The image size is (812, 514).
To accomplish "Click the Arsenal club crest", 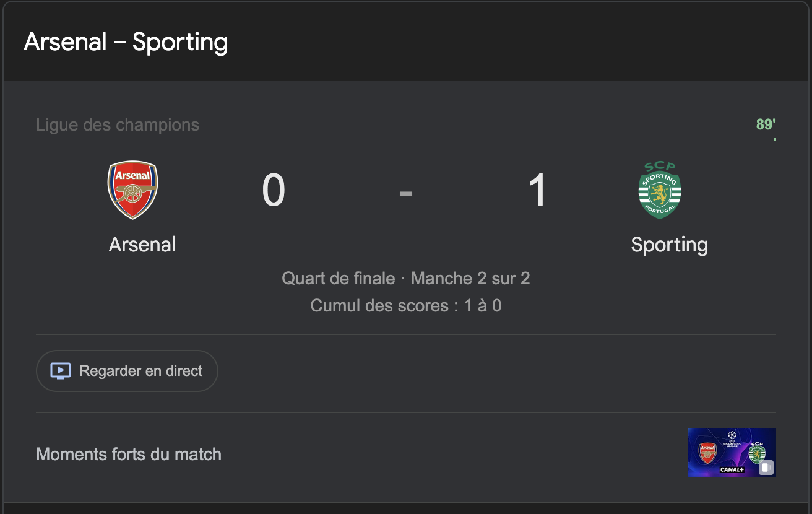I will point(132,189).
